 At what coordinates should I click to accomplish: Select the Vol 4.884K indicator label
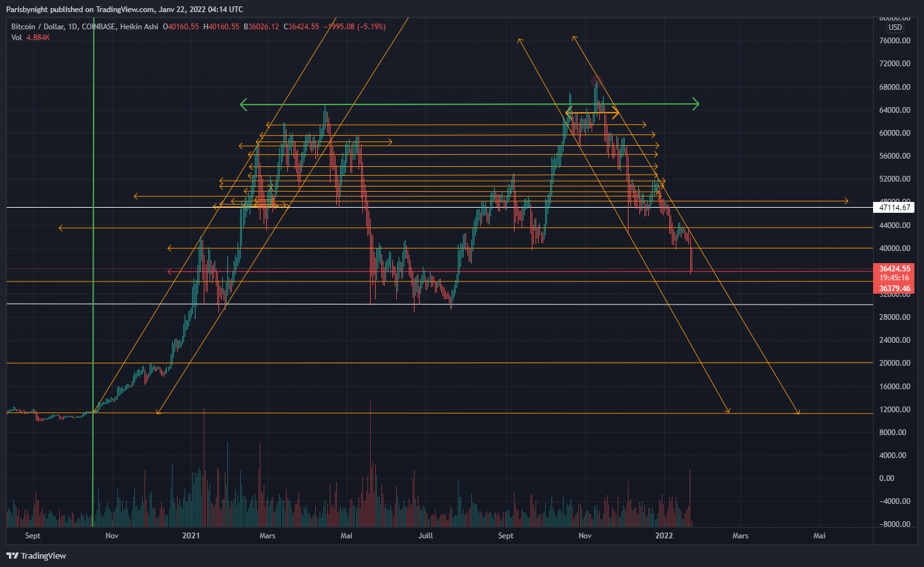(31, 38)
